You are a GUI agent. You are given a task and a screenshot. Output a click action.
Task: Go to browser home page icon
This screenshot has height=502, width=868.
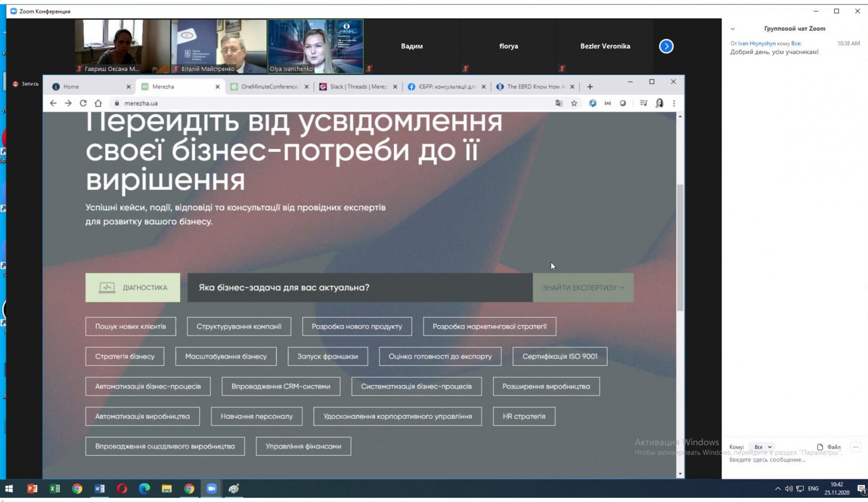[98, 103]
